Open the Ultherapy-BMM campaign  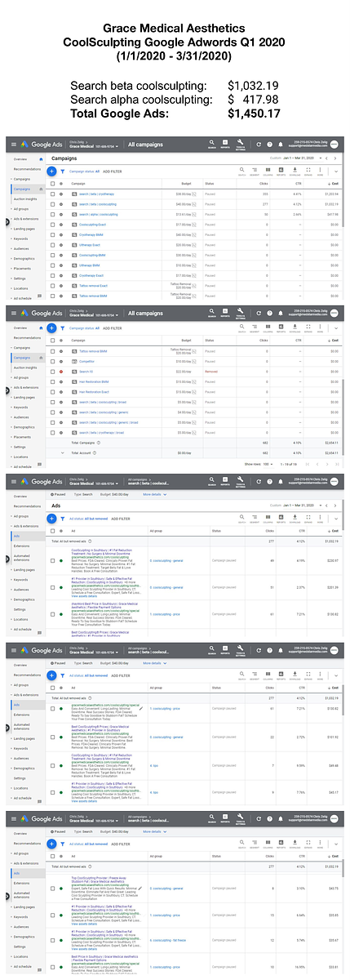tap(90, 265)
